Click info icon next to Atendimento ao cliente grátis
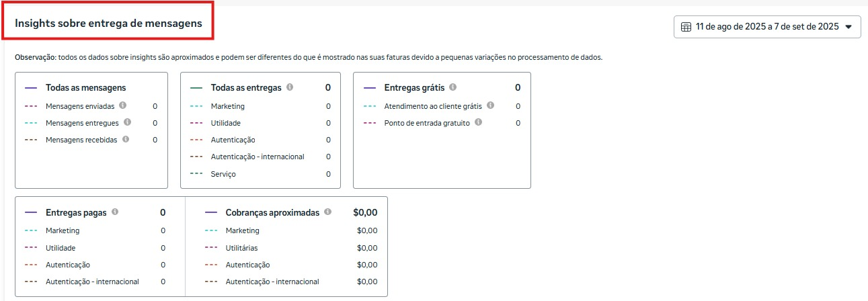 (x=490, y=105)
